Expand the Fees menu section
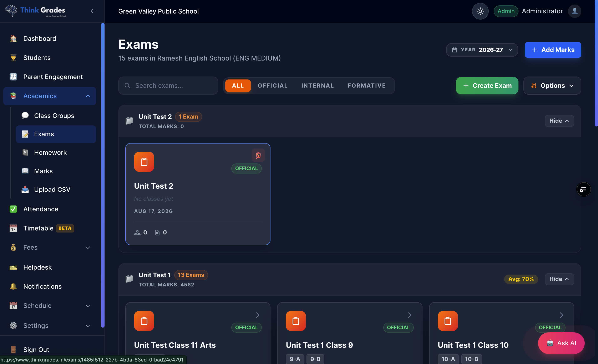Viewport: 598px width, 364px height. 88,248
